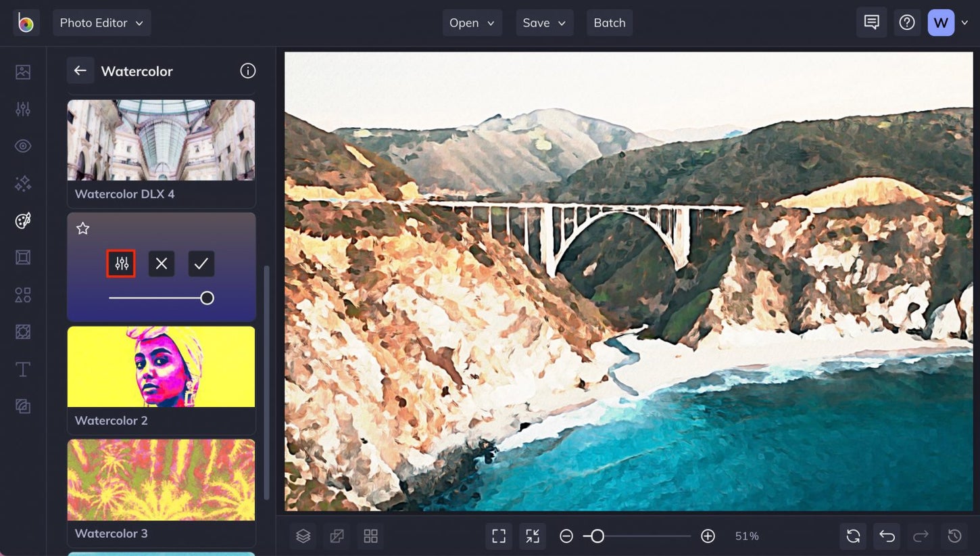Go back from the Watercolor panel
This screenshot has width=980, height=556.
[x=80, y=70]
